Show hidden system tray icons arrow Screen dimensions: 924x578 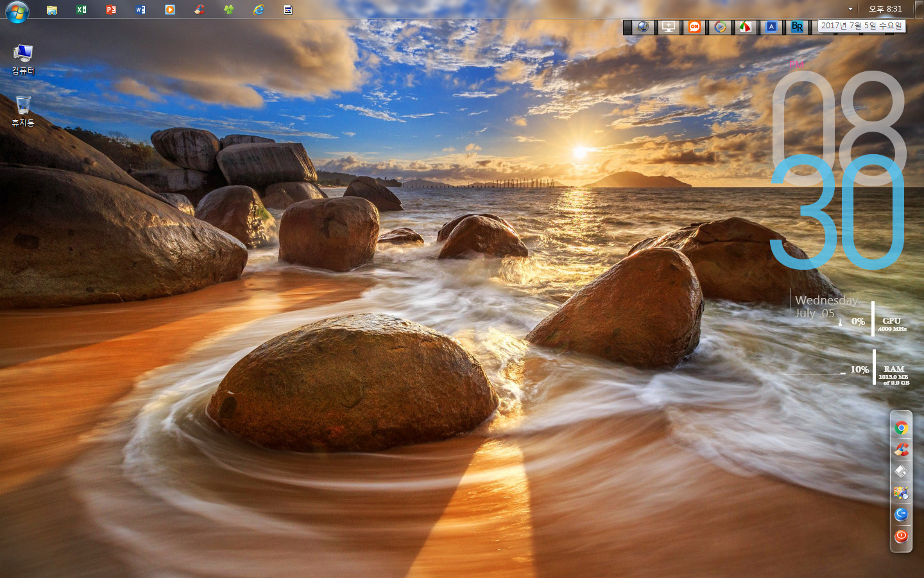point(850,9)
